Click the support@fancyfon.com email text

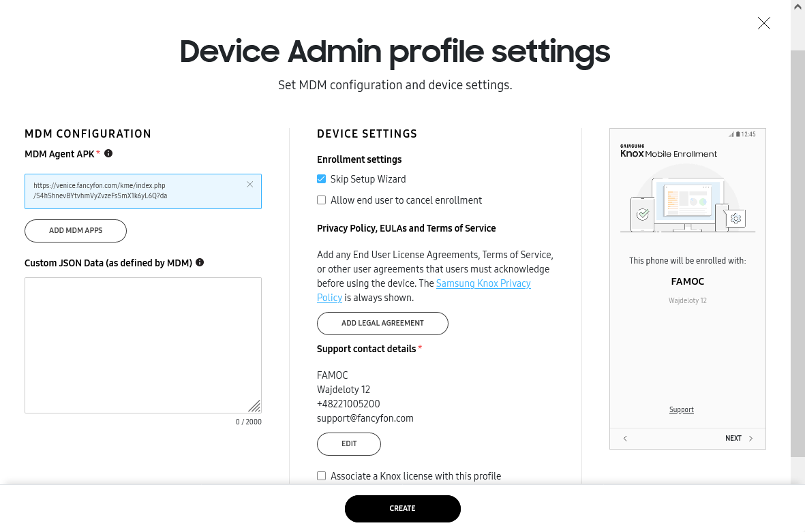click(365, 418)
